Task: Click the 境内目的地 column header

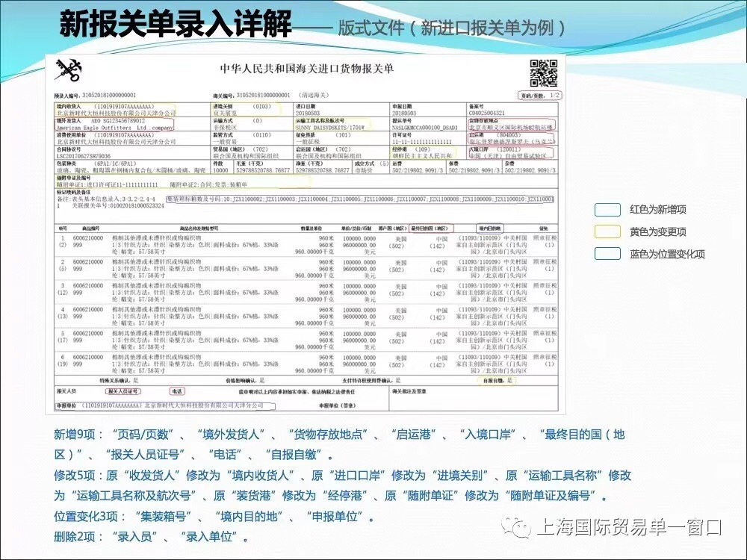Action: (x=492, y=228)
